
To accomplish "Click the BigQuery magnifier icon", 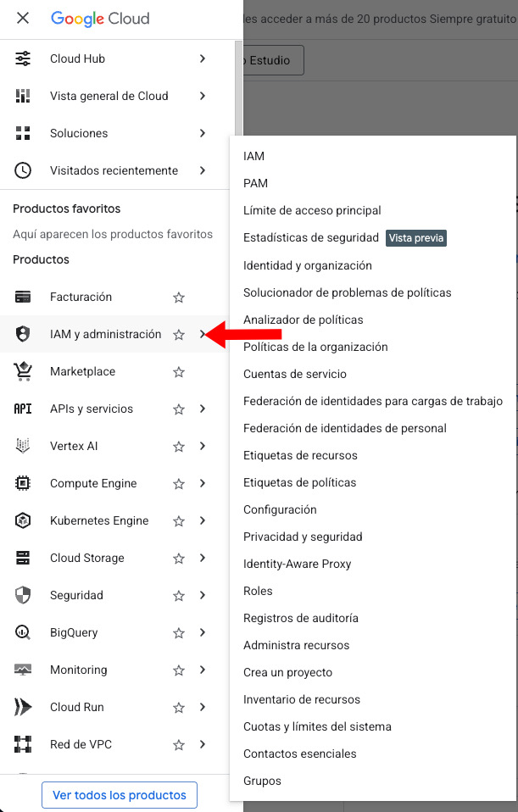I will (23, 632).
